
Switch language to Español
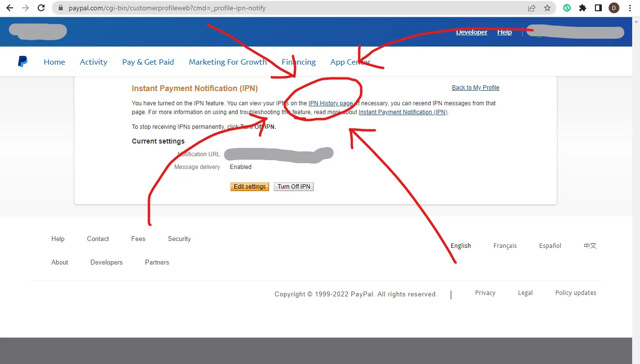coord(550,246)
